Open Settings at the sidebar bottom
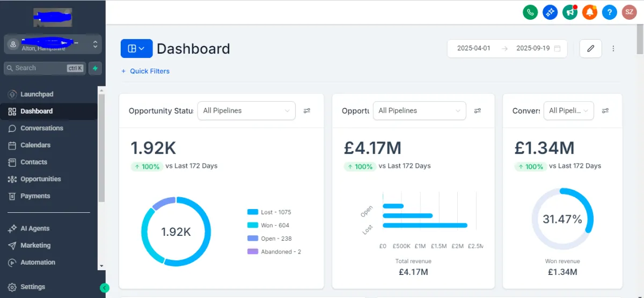644x298 pixels. click(x=32, y=287)
